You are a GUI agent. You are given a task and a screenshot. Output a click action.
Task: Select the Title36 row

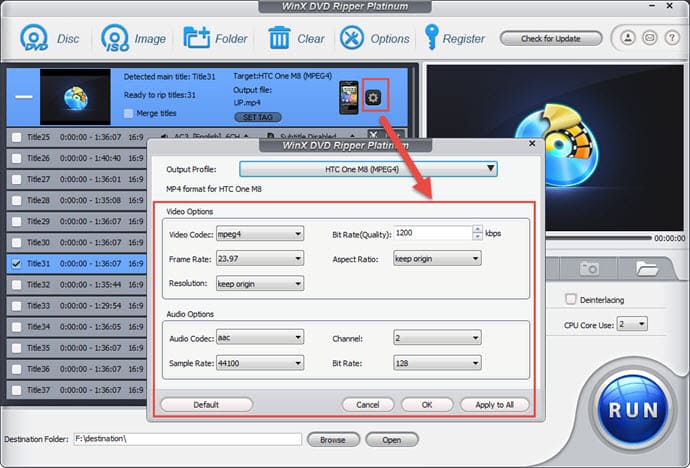point(77,369)
